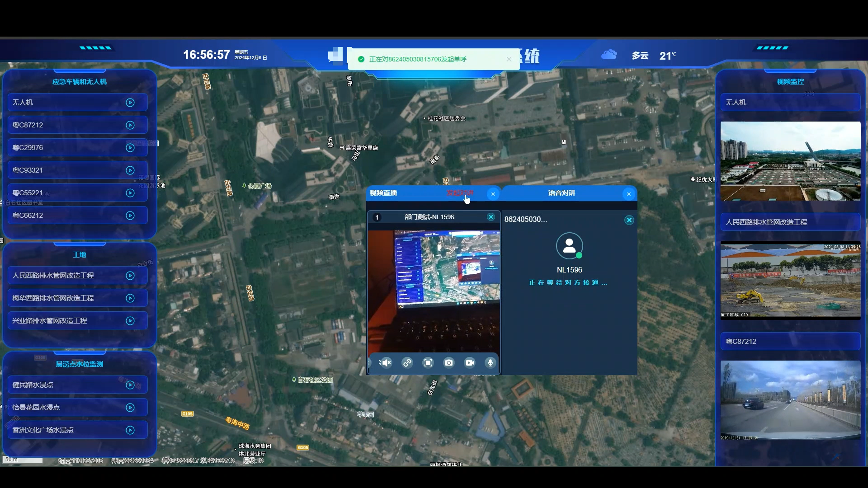
Task: Open the drone aerial video thumbnail
Action: pos(790,161)
